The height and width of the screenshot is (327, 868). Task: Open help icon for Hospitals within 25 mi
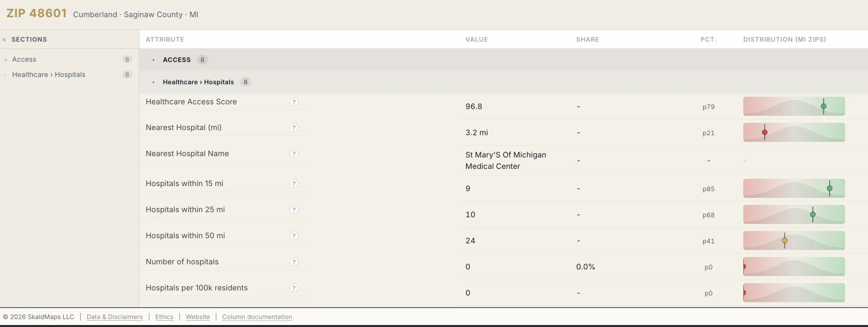tap(294, 210)
